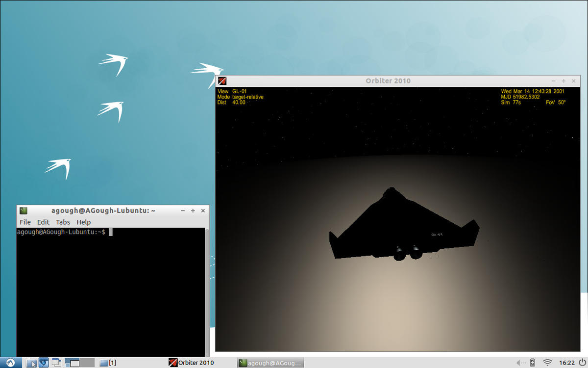
Task: Close the Orbiter 2010 window
Action: point(574,81)
